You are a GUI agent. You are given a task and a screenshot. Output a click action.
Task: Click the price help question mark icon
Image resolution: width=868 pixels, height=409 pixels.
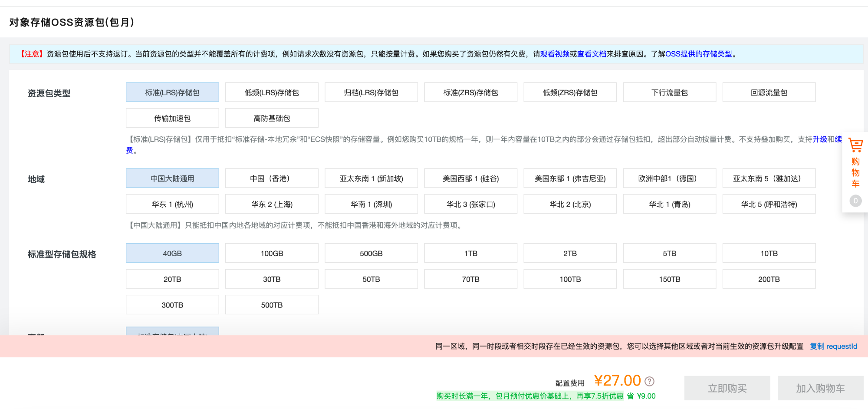coord(649,381)
